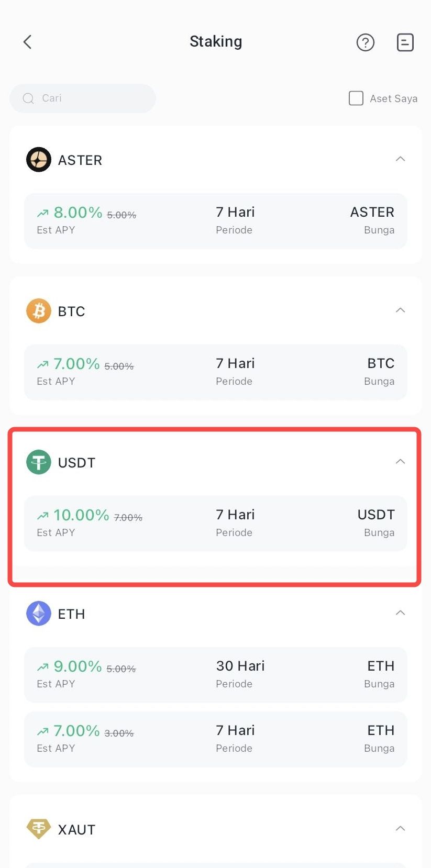Select BTC 7 Hari 7.00% plan
Screen dimensions: 431x868
coord(215,372)
